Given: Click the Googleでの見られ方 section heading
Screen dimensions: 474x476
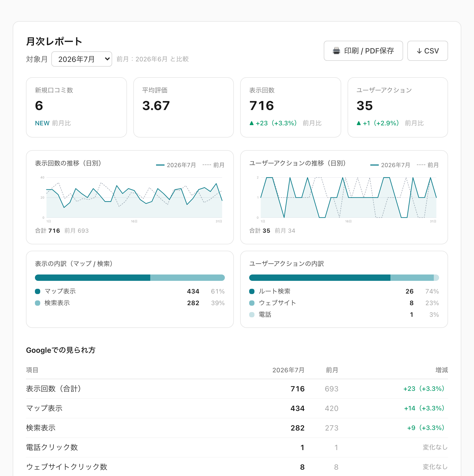Looking at the screenshot, I should coord(61,350).
